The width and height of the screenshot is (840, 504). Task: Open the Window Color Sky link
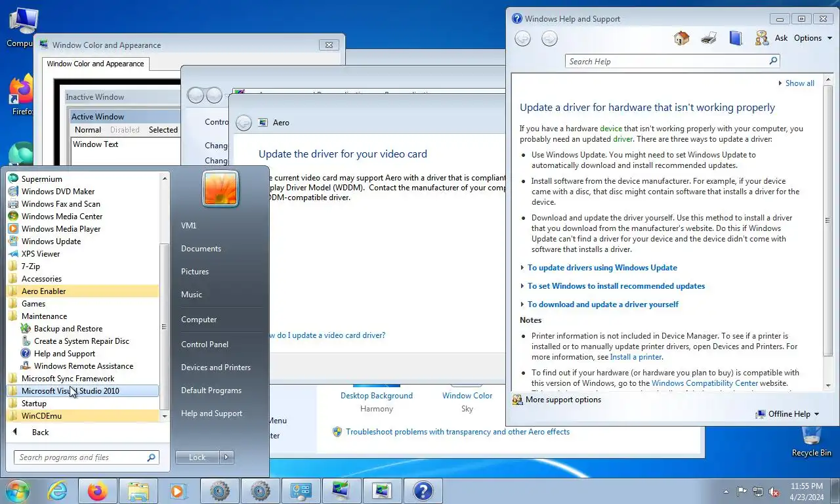pos(467,396)
